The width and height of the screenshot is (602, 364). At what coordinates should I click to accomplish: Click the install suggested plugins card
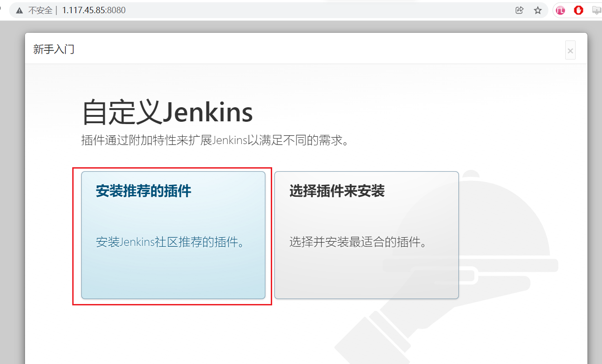[x=173, y=235]
